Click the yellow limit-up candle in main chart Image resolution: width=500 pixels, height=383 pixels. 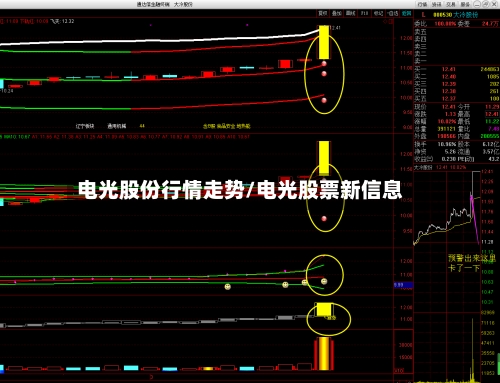(324, 42)
